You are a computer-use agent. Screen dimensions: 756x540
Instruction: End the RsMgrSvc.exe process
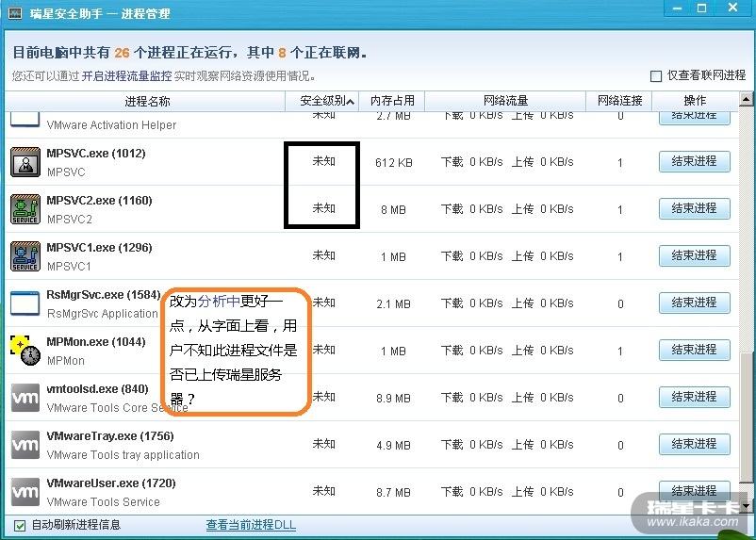[x=695, y=303]
